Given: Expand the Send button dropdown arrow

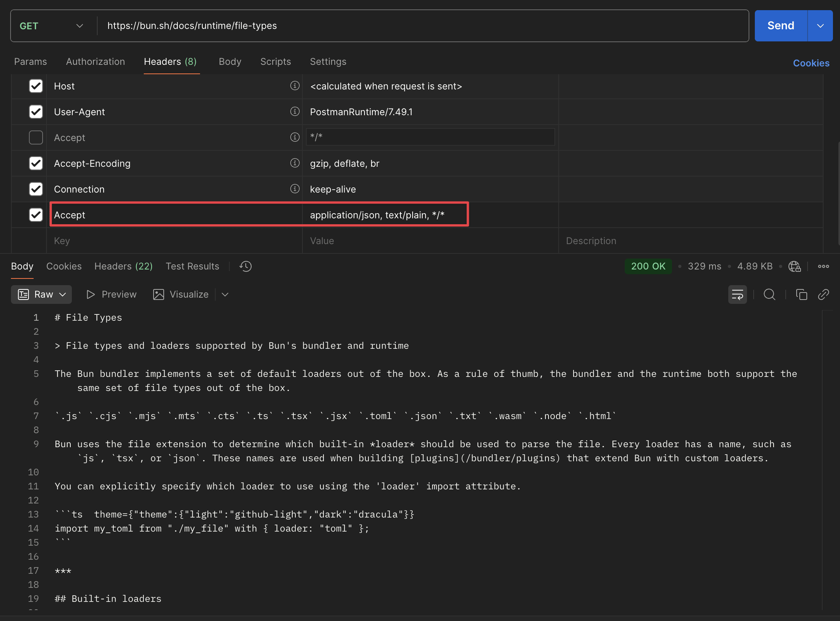Looking at the screenshot, I should [x=820, y=26].
